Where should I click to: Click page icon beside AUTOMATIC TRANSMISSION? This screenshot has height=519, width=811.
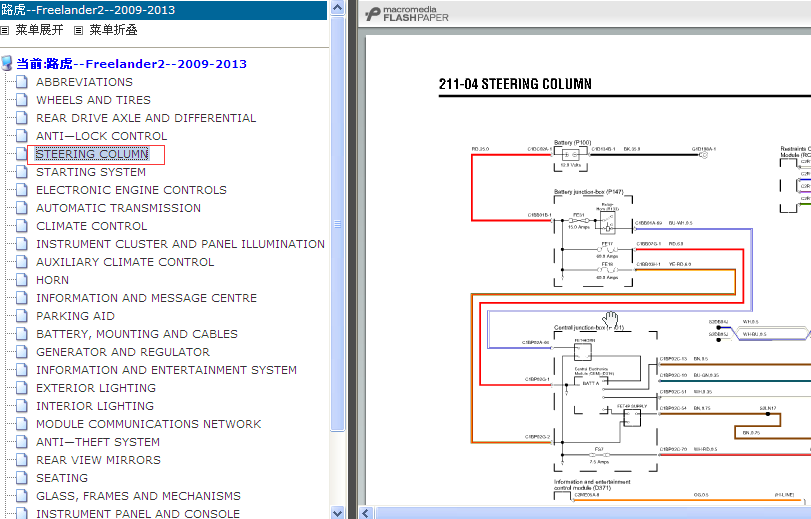coord(22,208)
